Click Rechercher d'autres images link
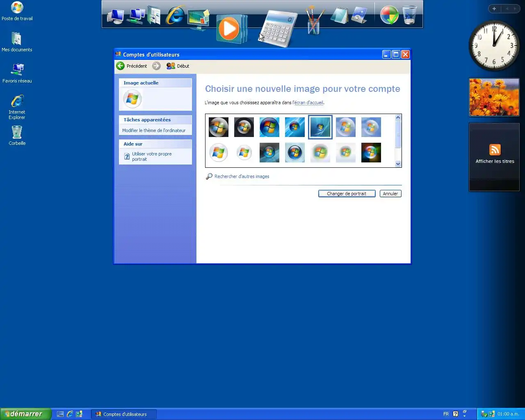 tap(242, 176)
